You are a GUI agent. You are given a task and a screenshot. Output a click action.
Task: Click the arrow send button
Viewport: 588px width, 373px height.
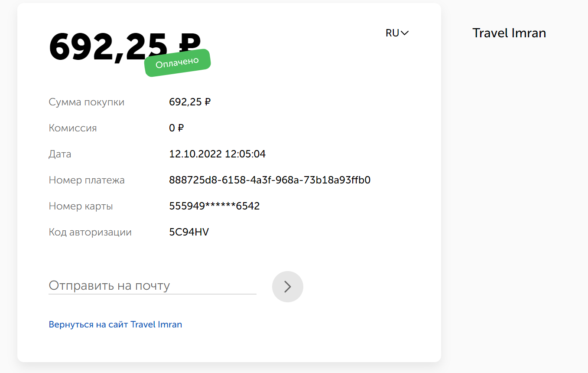[x=288, y=287]
